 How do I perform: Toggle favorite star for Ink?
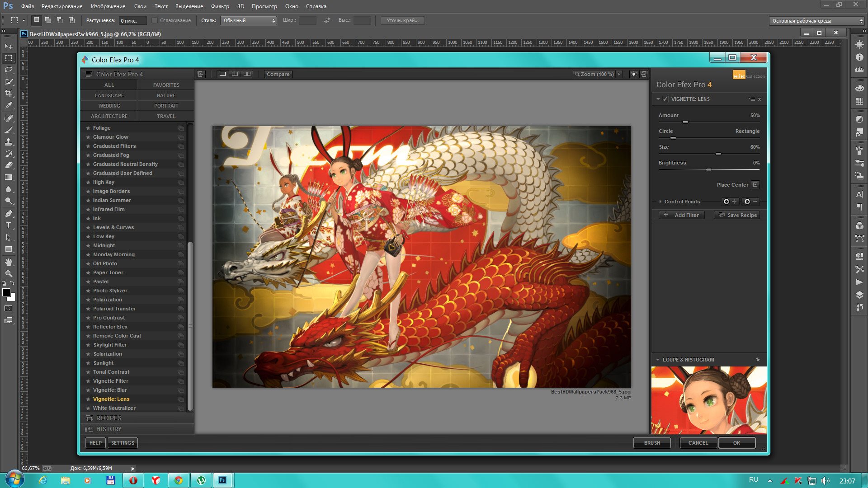click(88, 218)
